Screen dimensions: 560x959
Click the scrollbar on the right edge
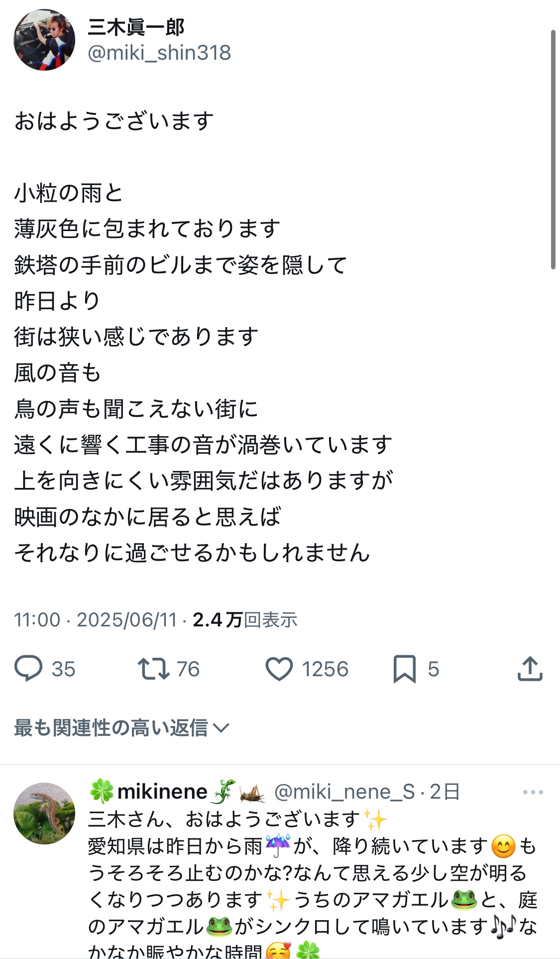[553, 149]
